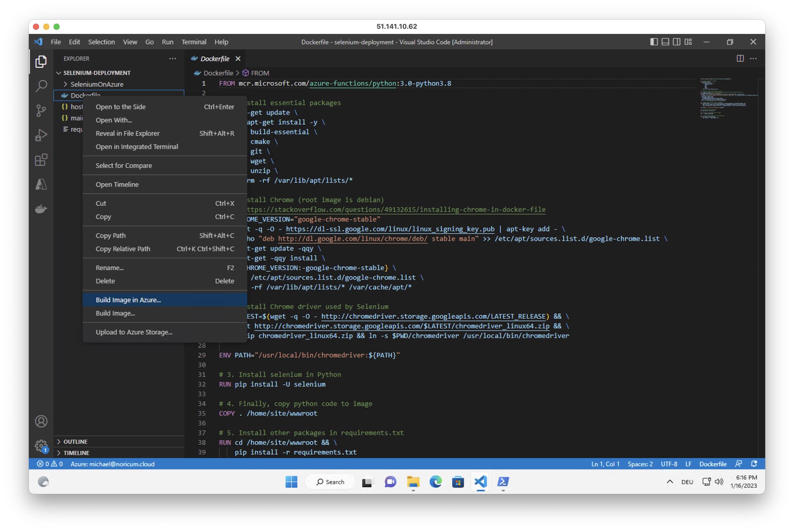Toggle Primary Side Bar layout button
Viewport: 794px width, 532px height.
pyautogui.click(x=654, y=42)
